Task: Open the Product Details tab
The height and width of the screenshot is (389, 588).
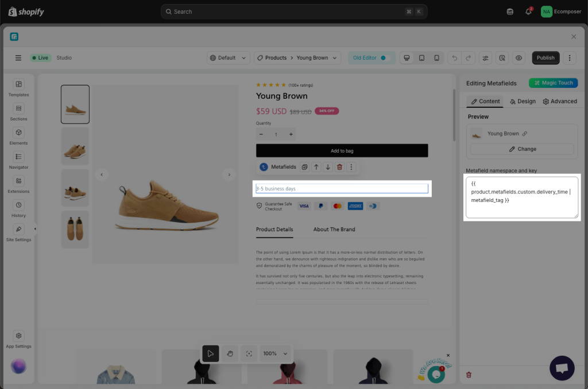Action: tap(274, 229)
